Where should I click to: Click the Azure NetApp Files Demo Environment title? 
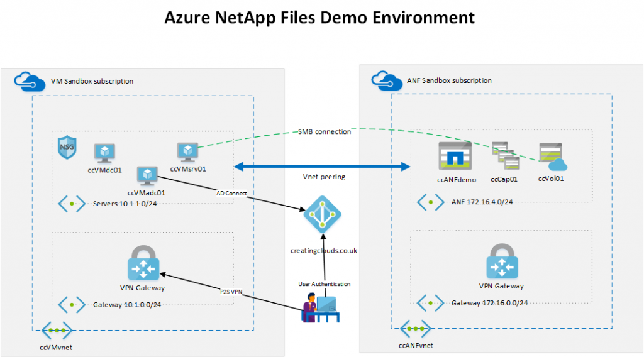(x=319, y=18)
